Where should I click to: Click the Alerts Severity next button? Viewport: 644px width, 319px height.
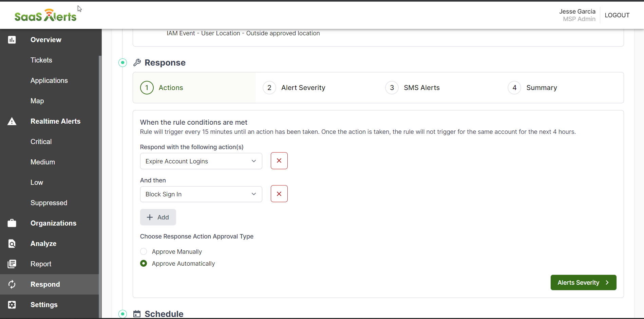click(583, 282)
